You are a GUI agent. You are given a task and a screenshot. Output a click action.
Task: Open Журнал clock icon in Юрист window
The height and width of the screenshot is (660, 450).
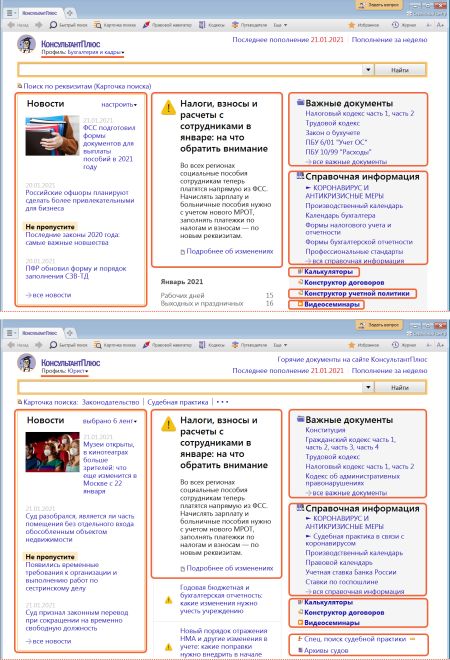click(x=395, y=345)
